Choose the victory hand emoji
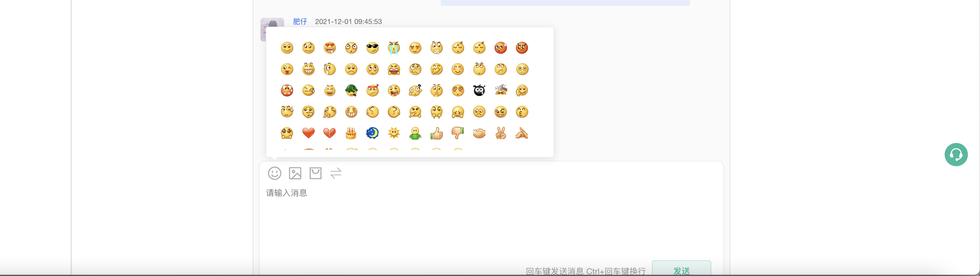 pos(501,133)
